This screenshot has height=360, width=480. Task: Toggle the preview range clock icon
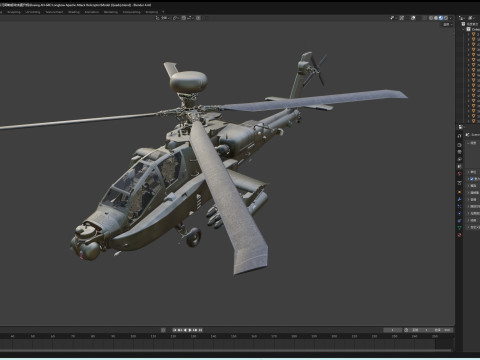tap(406, 330)
